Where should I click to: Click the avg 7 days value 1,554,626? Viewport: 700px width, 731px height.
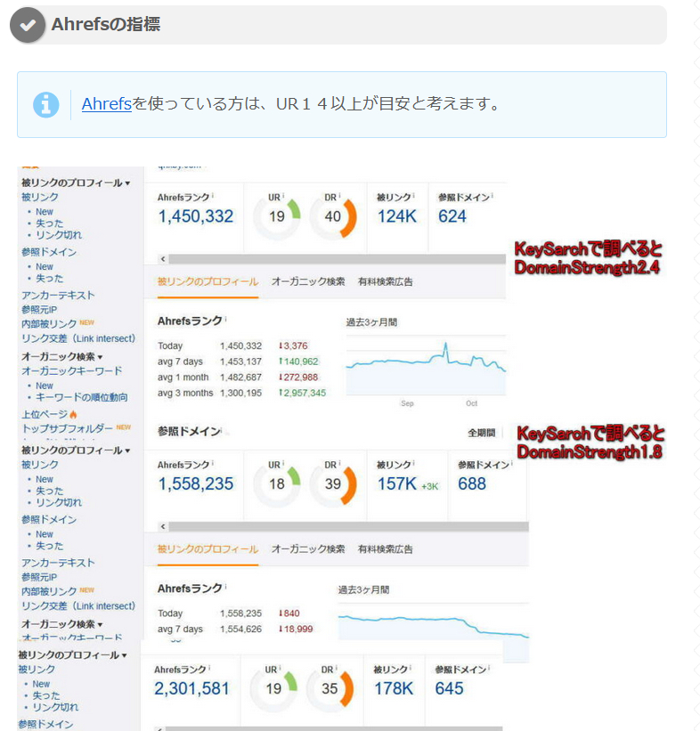point(241,629)
